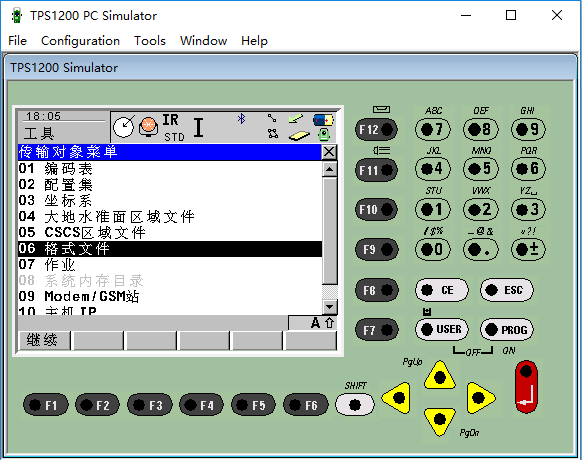The image size is (582, 460).
Task: Select list item 01 编码表
Action: click(x=170, y=169)
